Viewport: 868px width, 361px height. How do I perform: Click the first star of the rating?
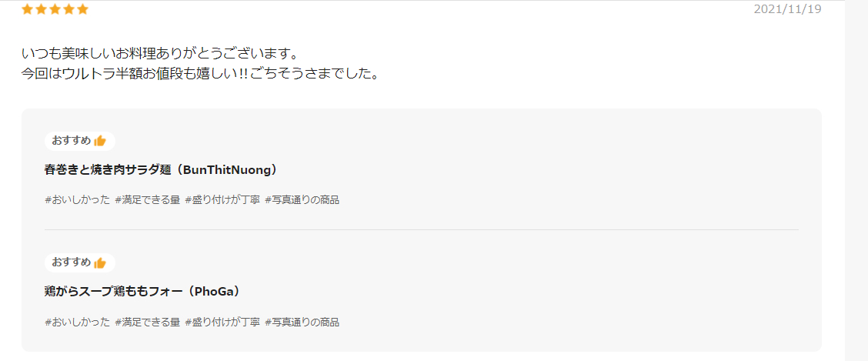[x=27, y=9]
